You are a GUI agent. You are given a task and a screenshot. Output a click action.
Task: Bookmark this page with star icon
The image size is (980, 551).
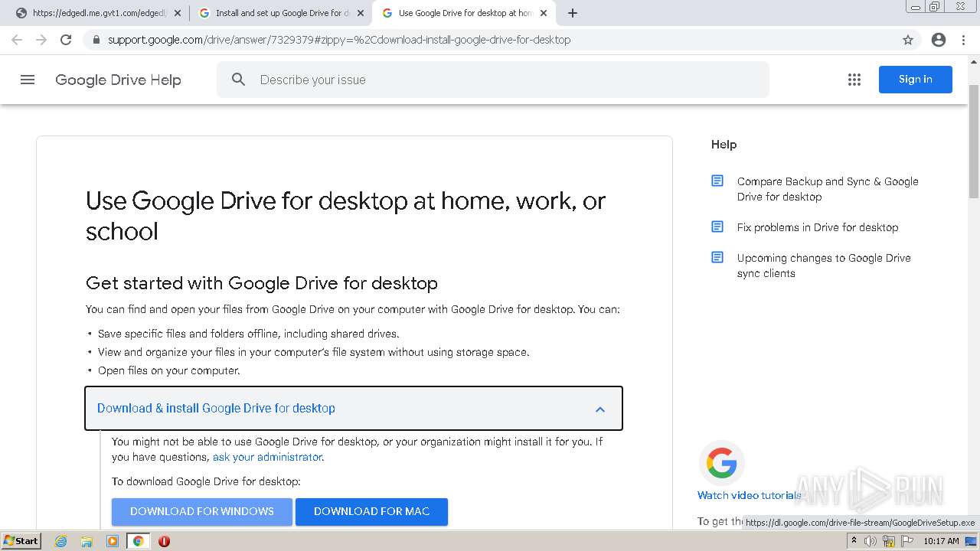(x=908, y=40)
